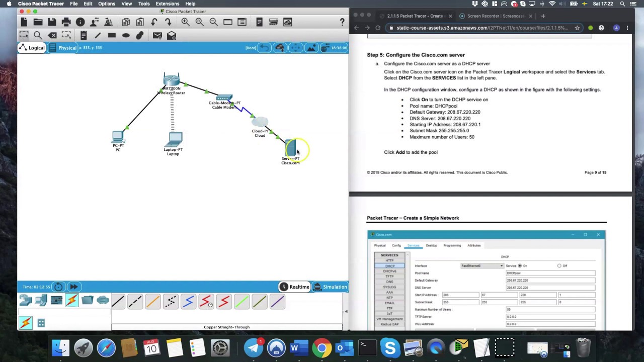Open network information icon
The image size is (644, 362).
[80, 22]
